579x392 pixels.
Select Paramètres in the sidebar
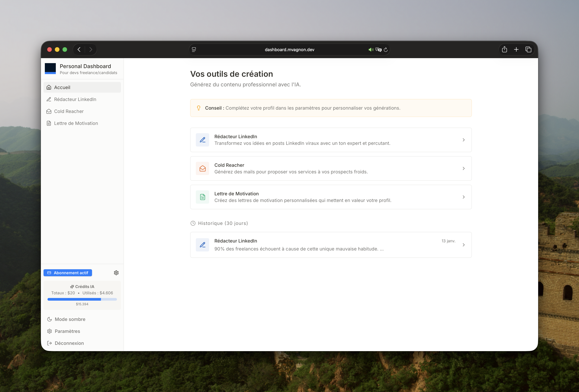tap(67, 331)
